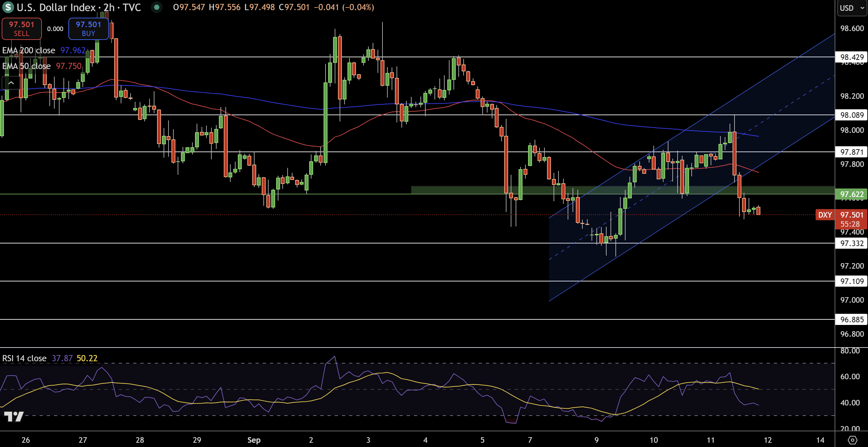Click the TVC exchange label in the title
The image size is (868, 447).
(132, 8)
